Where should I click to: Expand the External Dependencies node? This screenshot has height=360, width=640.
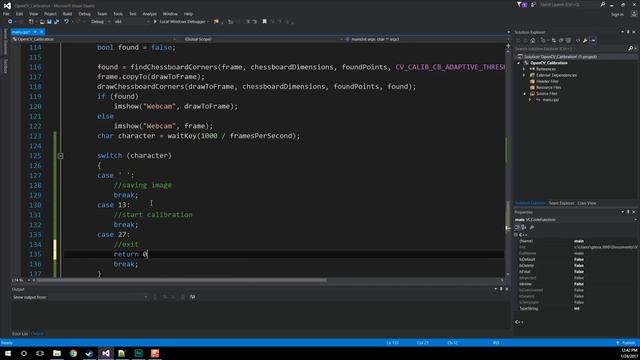(524, 75)
